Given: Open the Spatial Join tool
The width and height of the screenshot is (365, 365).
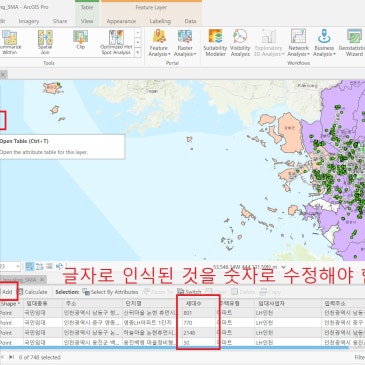Looking at the screenshot, I should point(45,42).
